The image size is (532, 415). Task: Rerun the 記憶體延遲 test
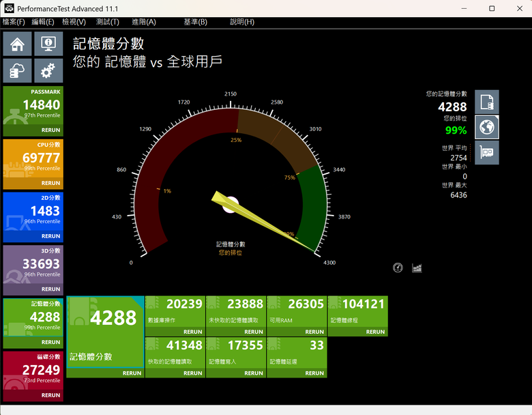click(x=314, y=373)
